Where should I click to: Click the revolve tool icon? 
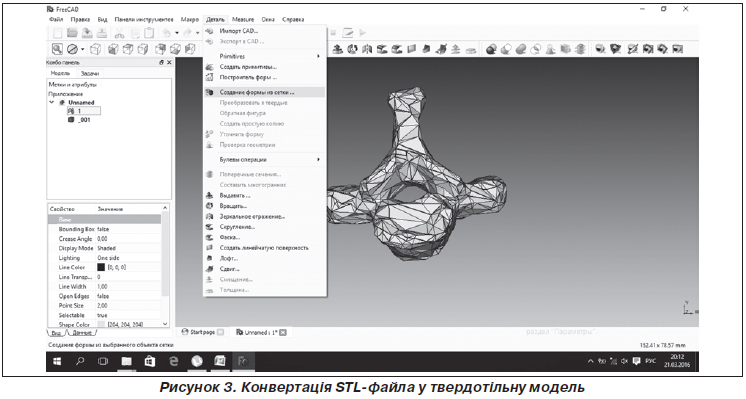(353, 49)
